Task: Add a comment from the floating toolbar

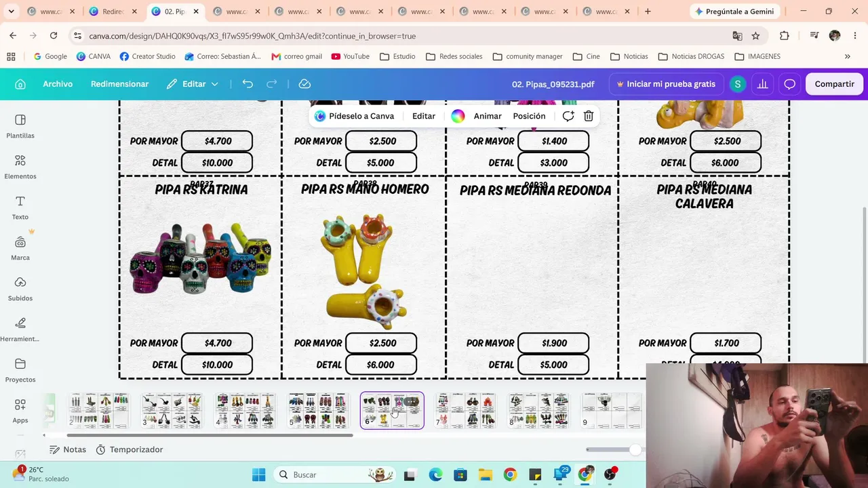Action: [568, 116]
